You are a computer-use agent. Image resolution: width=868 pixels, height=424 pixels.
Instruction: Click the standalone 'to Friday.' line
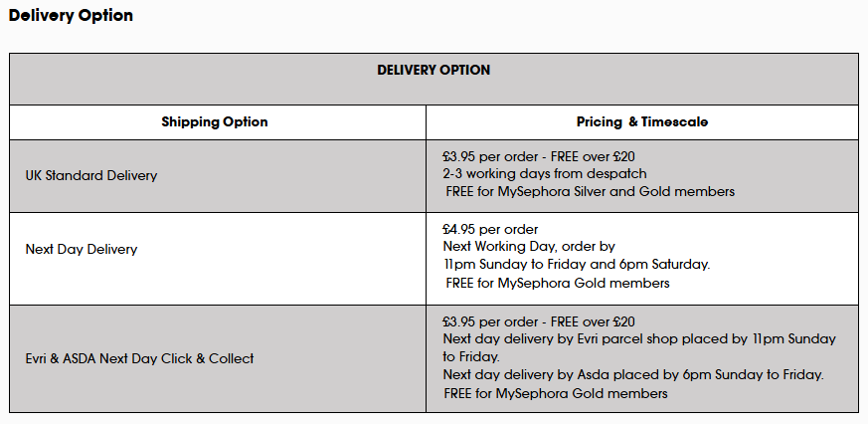(x=471, y=356)
